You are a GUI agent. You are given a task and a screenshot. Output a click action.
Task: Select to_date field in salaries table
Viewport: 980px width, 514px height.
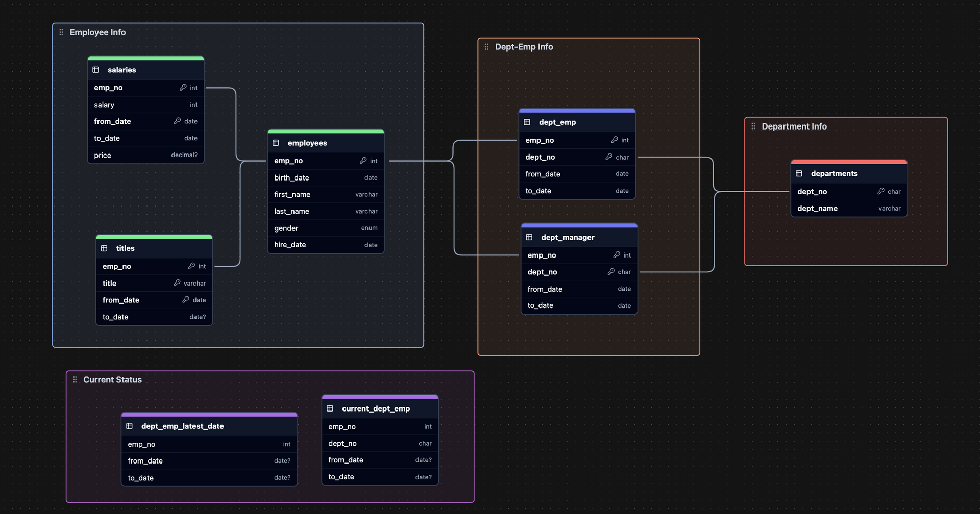tap(146, 138)
